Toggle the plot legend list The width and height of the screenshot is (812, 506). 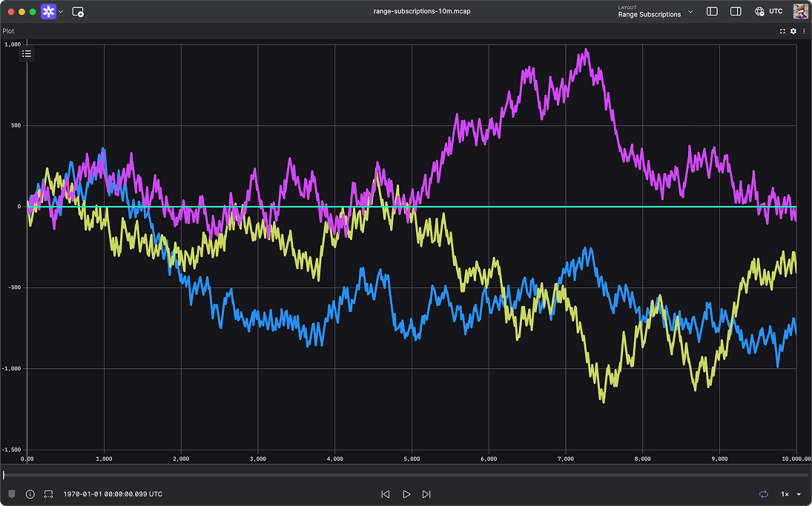[x=27, y=53]
